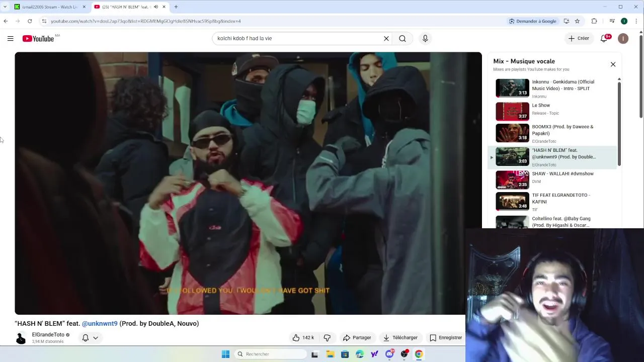This screenshot has width=644, height=362.
Task: Dislike the video with thumbs down
Action: point(327,338)
